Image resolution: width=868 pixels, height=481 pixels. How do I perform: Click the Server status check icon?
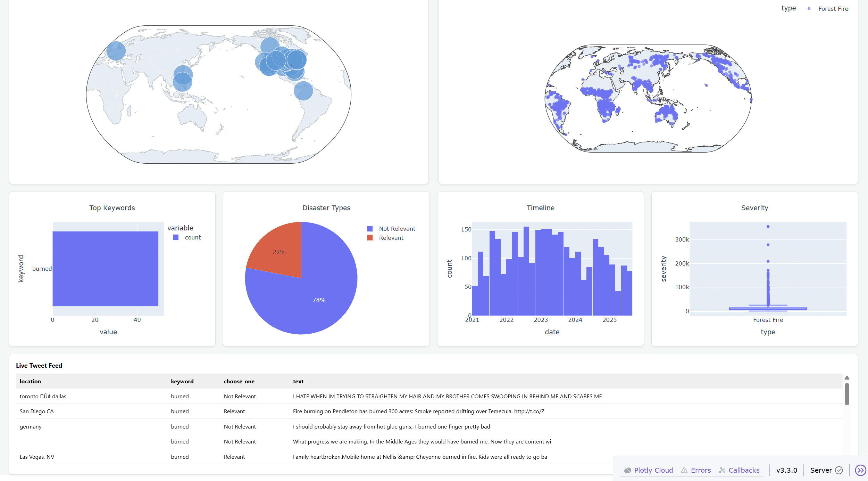pos(839,470)
